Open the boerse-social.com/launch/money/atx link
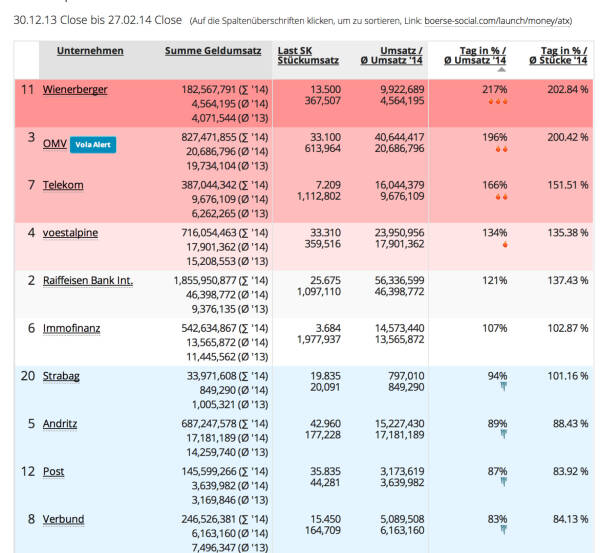The height and width of the screenshot is (553, 600). click(x=497, y=21)
